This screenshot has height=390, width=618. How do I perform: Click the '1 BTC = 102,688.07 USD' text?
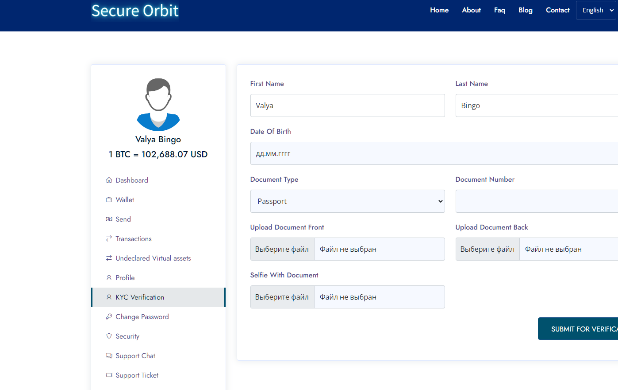pos(158,154)
